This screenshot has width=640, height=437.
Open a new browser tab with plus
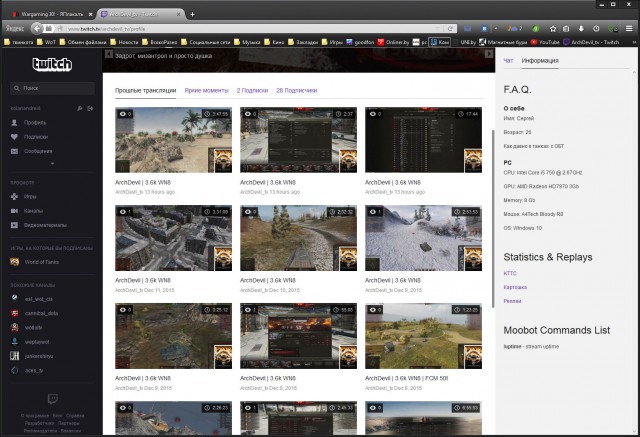coord(192,14)
